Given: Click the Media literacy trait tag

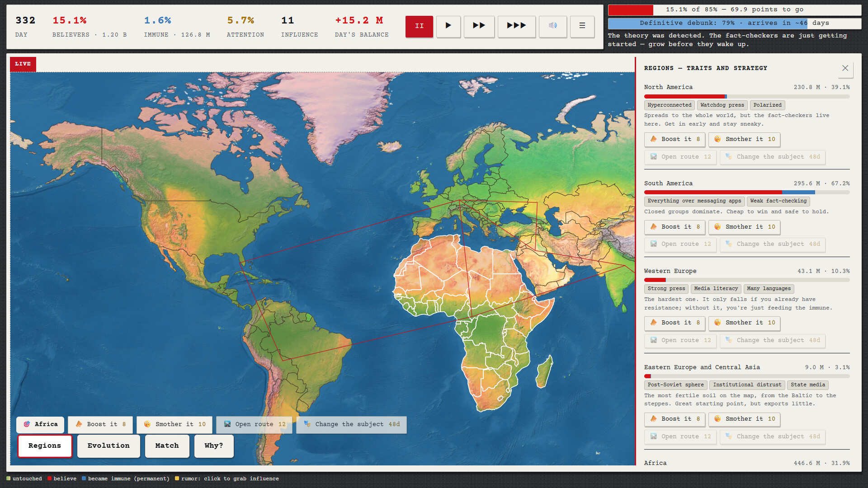Looking at the screenshot, I should coord(716,289).
